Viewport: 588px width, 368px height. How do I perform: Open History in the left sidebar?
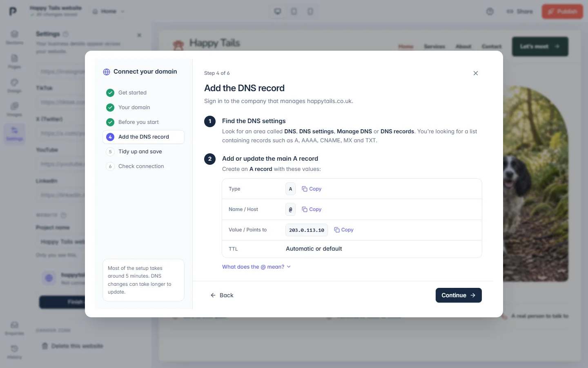(14, 352)
